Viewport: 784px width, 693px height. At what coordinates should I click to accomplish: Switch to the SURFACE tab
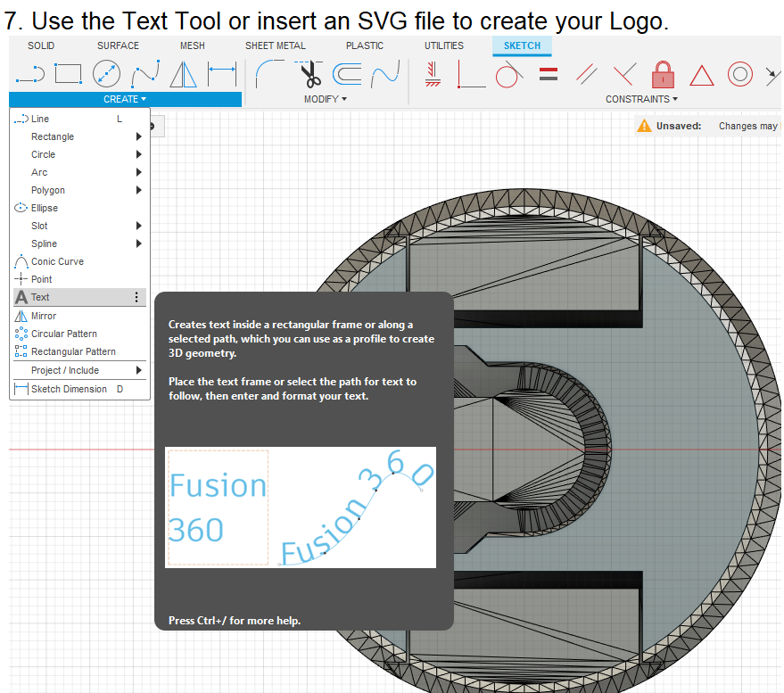point(118,45)
